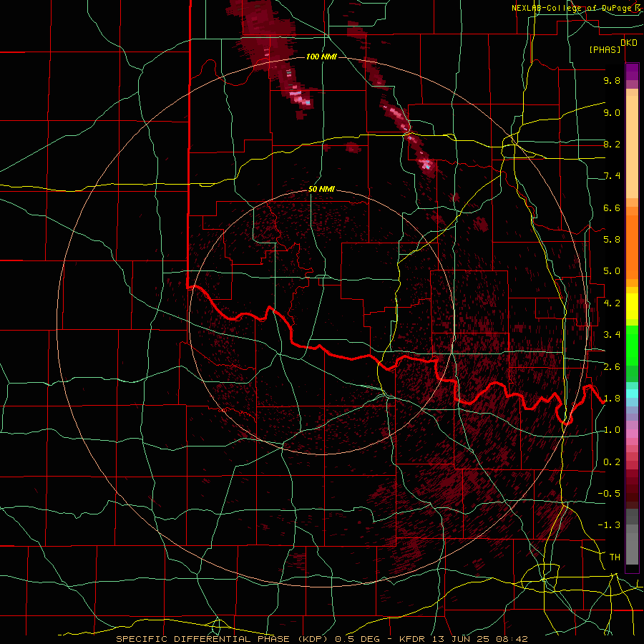Click the cyan band of the color bar

coord(632,394)
